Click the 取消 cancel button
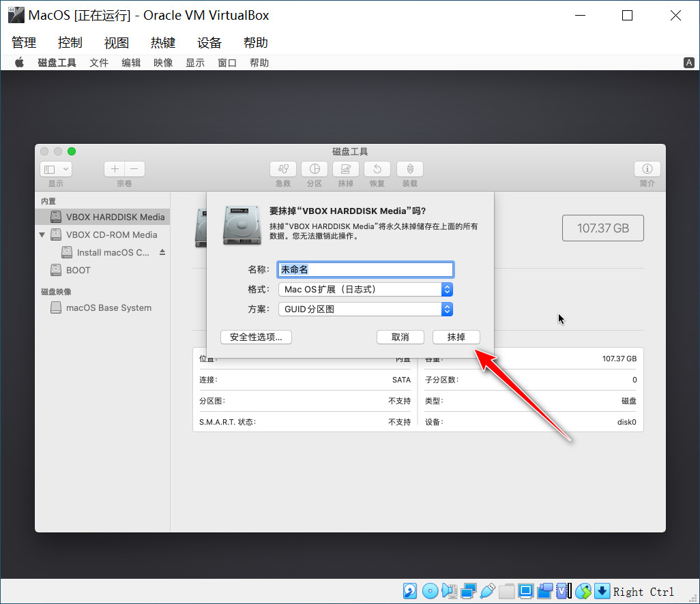The height and width of the screenshot is (604, 700). pos(400,337)
